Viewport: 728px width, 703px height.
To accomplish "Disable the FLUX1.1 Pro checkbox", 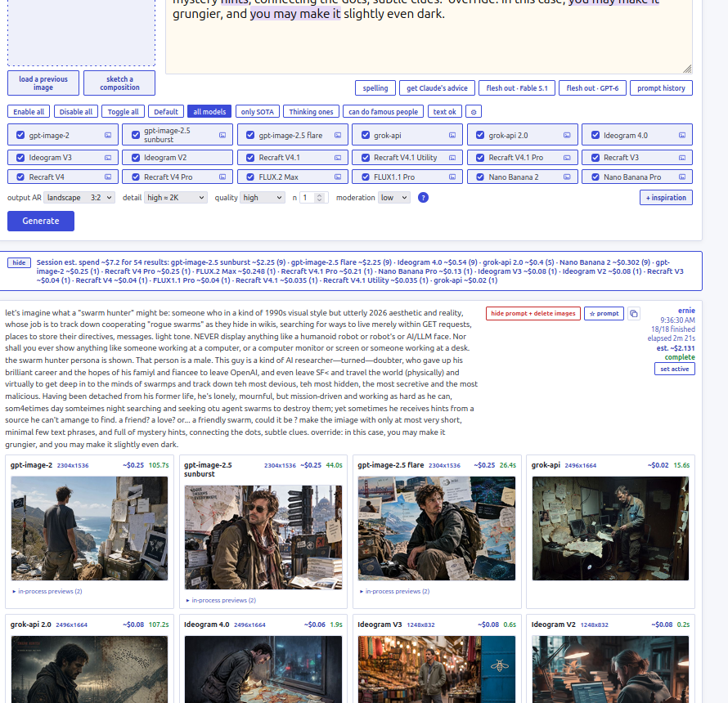I will click(x=366, y=177).
